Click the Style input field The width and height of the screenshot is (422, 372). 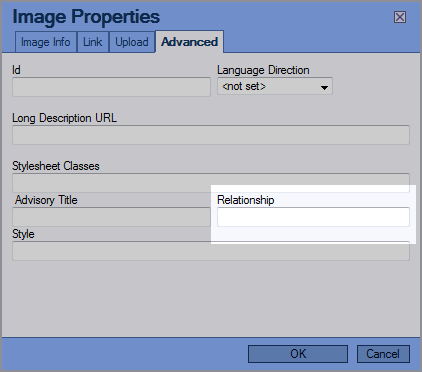pyautogui.click(x=211, y=251)
